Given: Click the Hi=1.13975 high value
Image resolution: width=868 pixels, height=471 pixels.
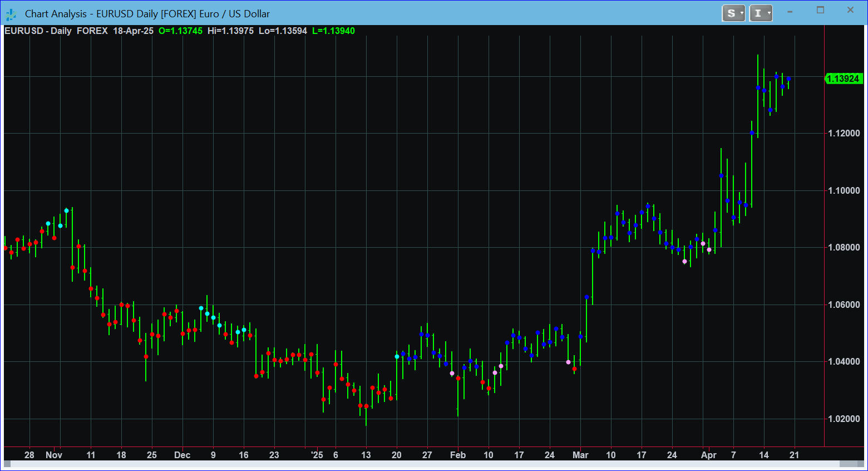Looking at the screenshot, I should point(230,31).
